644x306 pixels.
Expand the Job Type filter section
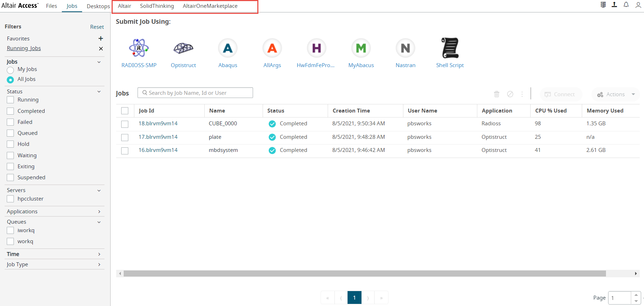coord(99,264)
